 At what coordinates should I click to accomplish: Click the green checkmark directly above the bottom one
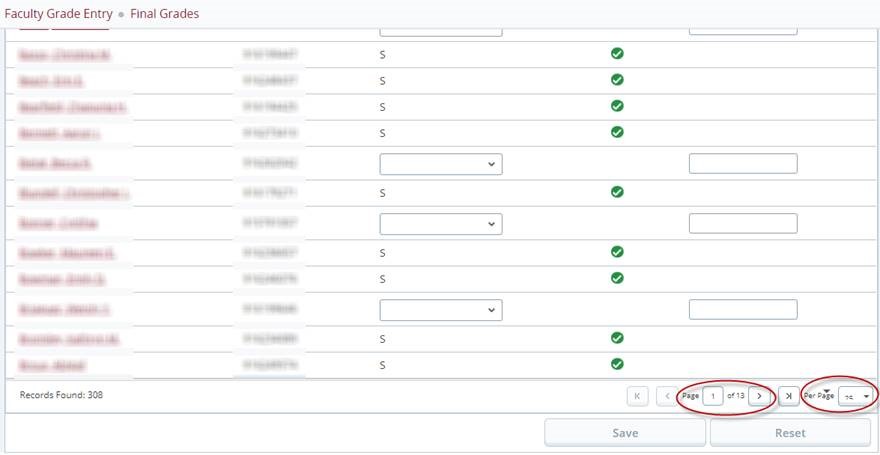pyautogui.click(x=617, y=339)
